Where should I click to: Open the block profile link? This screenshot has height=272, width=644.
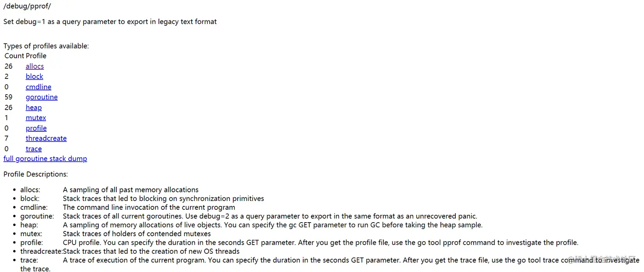(x=34, y=76)
